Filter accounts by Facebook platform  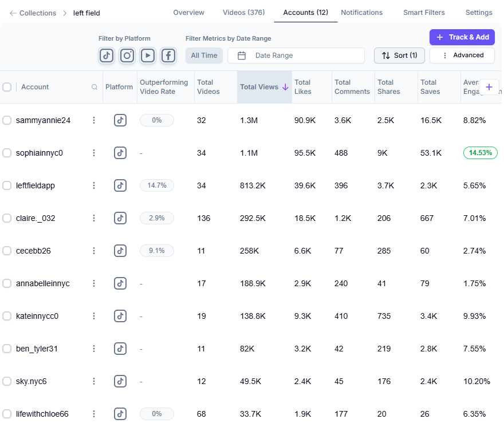(x=168, y=56)
